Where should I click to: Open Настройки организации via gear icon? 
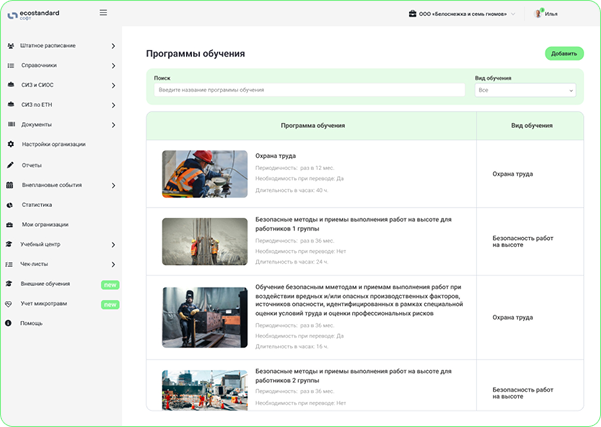tap(10, 144)
